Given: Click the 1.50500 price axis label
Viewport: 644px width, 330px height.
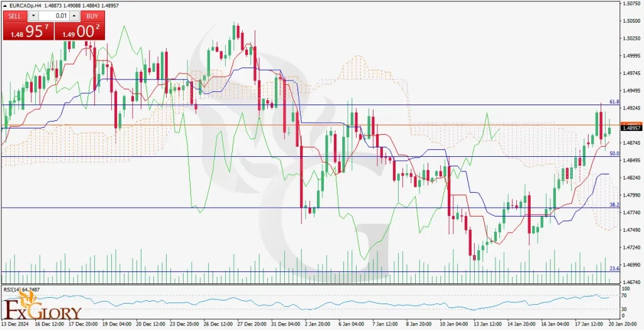Looking at the screenshot, I should (633, 21).
